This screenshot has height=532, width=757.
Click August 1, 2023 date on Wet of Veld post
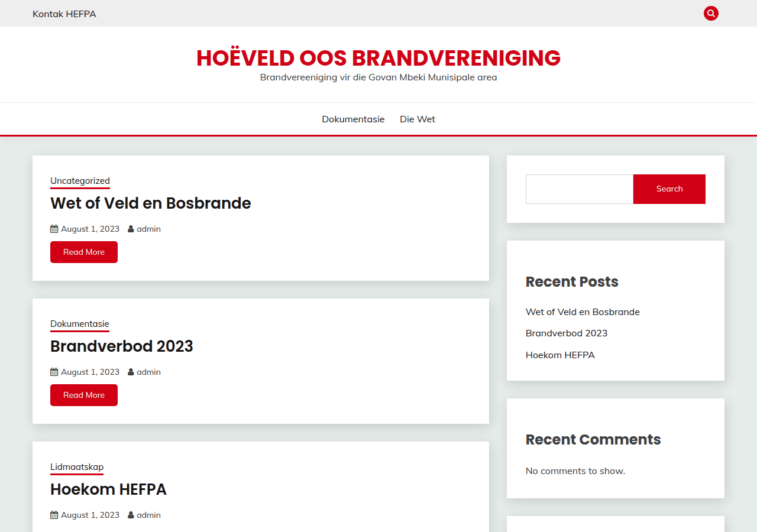coord(90,229)
